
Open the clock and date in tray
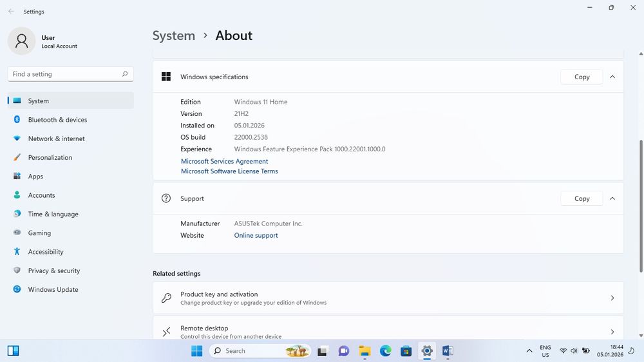tap(611, 351)
